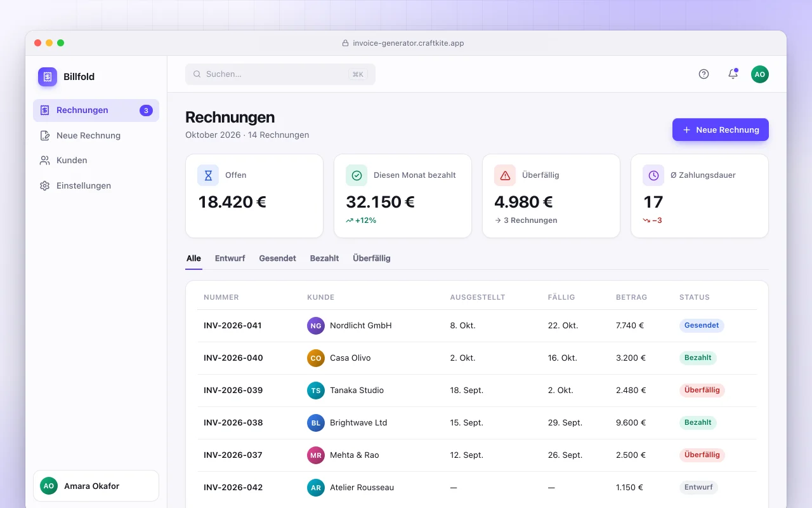Click the Überfällig badge in Mehta & Rao row
Image resolution: width=812 pixels, height=508 pixels.
coord(702,455)
